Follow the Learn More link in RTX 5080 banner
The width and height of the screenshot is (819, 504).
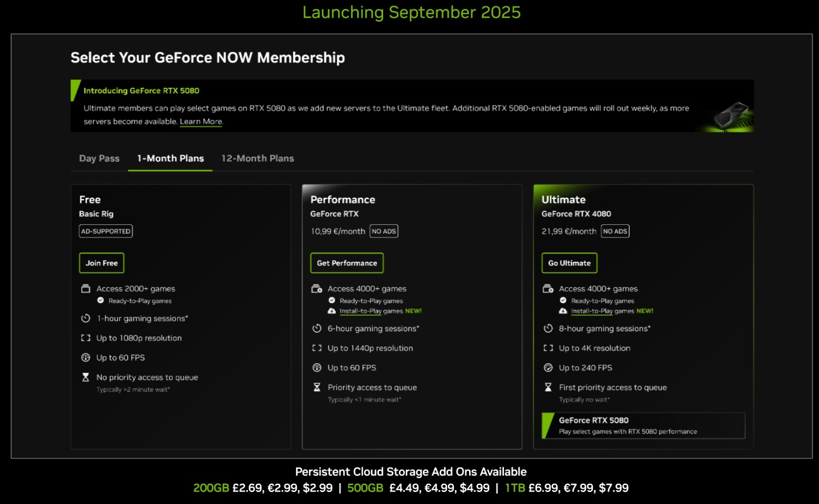(x=201, y=122)
